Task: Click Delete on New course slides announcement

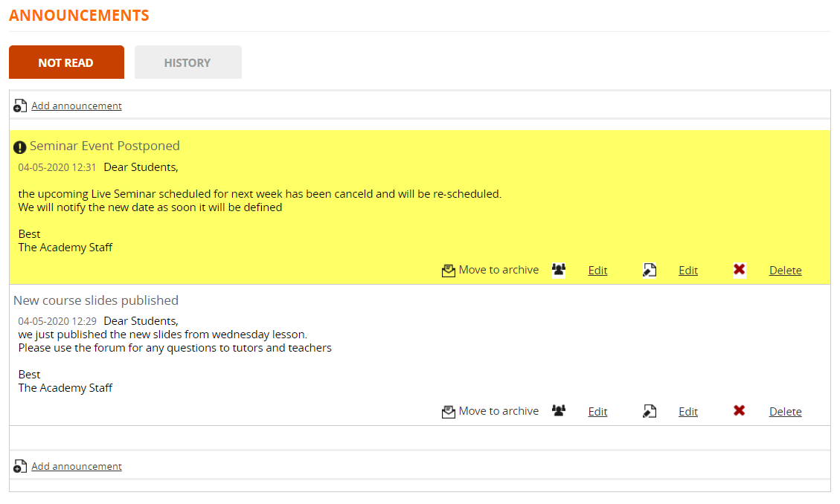Action: point(785,411)
